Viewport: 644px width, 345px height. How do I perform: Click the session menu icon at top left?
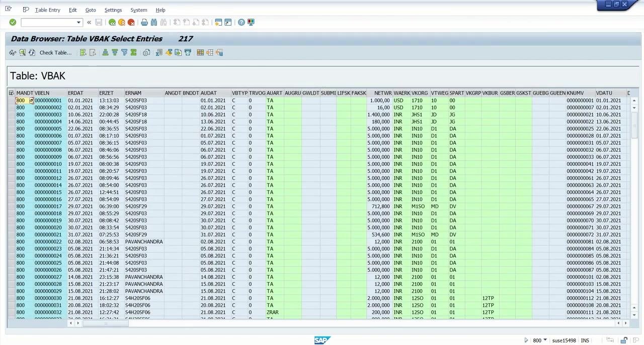click(9, 9)
